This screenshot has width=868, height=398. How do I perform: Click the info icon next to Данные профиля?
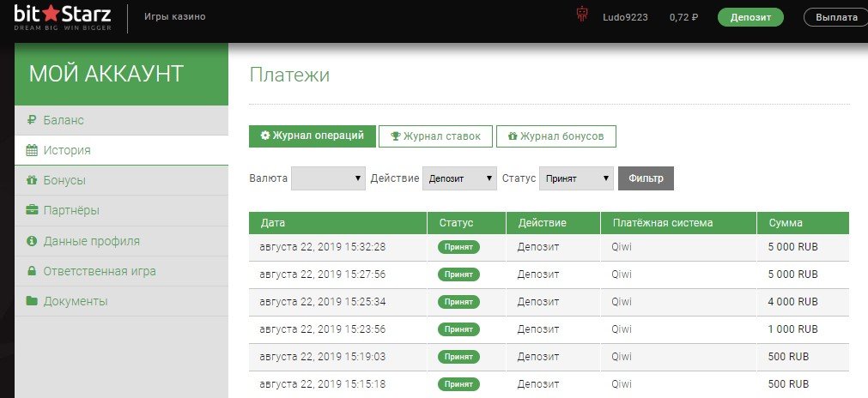click(x=32, y=241)
